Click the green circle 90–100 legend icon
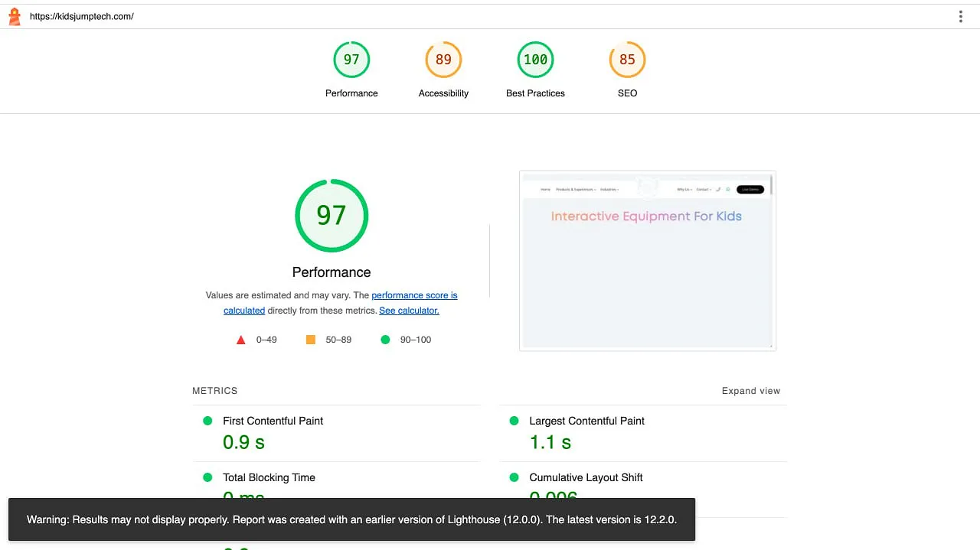 (x=385, y=339)
